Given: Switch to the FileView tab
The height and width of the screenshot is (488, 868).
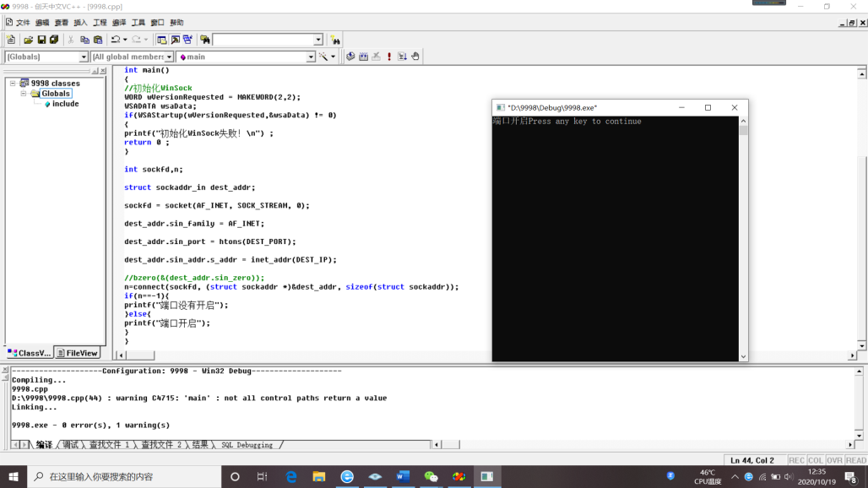Looking at the screenshot, I should point(78,353).
